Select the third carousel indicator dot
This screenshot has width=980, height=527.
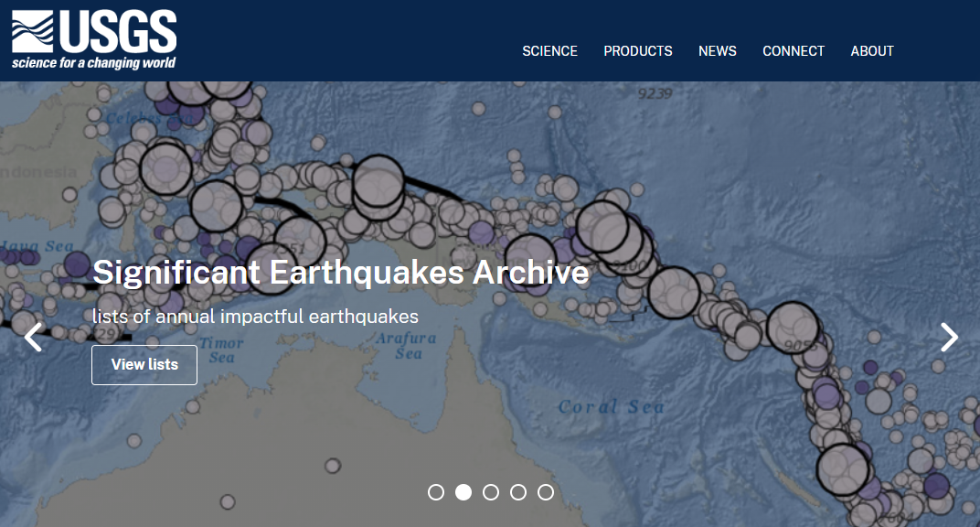point(491,491)
